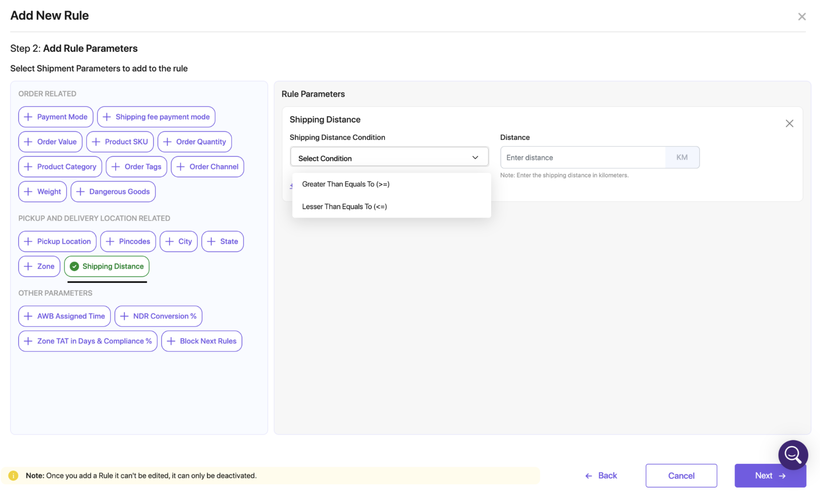Add the NDR Conversion % parameter
Screen dimensions: 820x504
(x=158, y=316)
